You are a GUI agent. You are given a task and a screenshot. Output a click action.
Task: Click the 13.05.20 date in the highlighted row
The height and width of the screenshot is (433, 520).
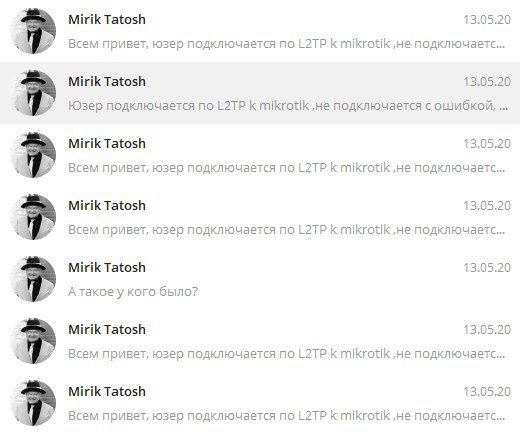point(487,82)
